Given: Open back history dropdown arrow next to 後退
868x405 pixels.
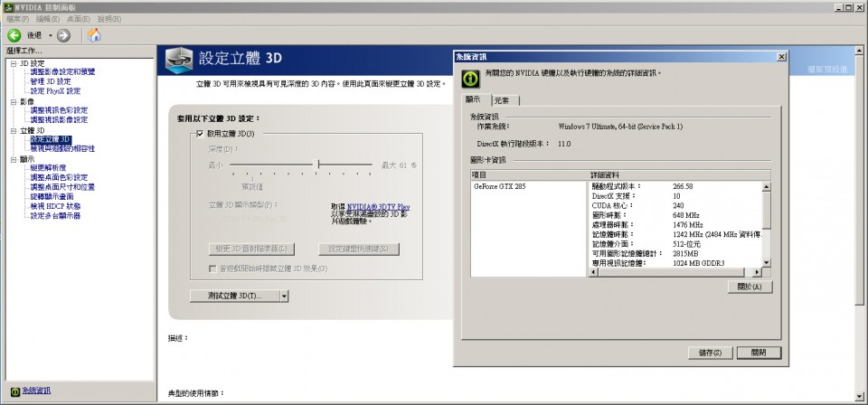Looking at the screenshot, I should click(50, 35).
